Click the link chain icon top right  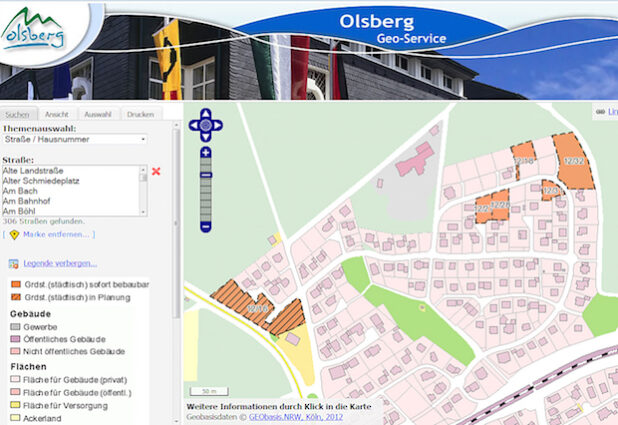(600, 112)
